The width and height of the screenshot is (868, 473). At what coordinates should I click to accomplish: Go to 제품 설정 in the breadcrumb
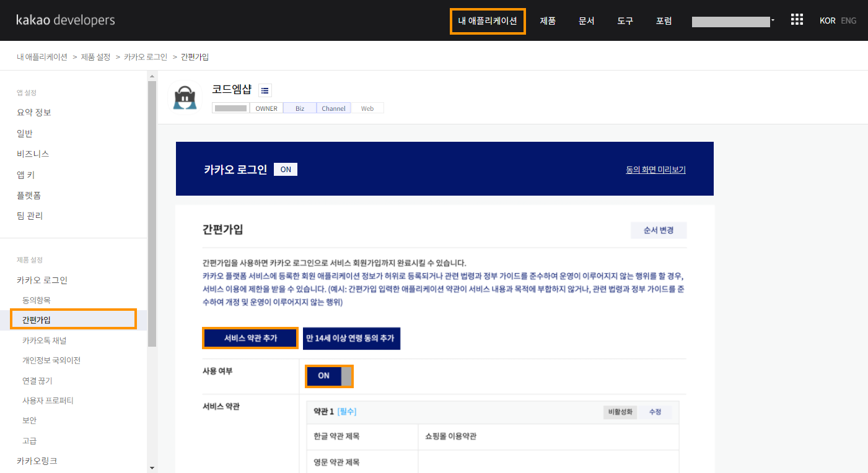click(x=95, y=57)
